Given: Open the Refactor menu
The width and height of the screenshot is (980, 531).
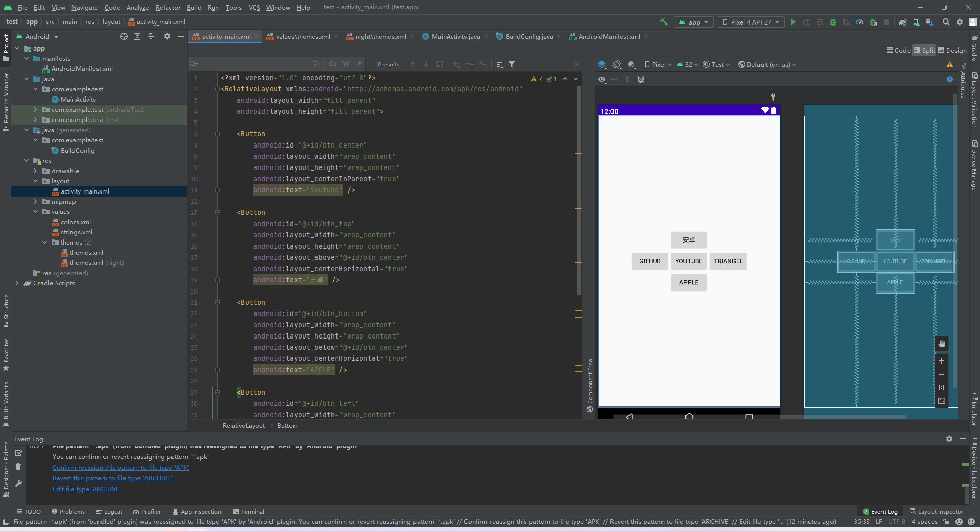Looking at the screenshot, I should coord(168,7).
